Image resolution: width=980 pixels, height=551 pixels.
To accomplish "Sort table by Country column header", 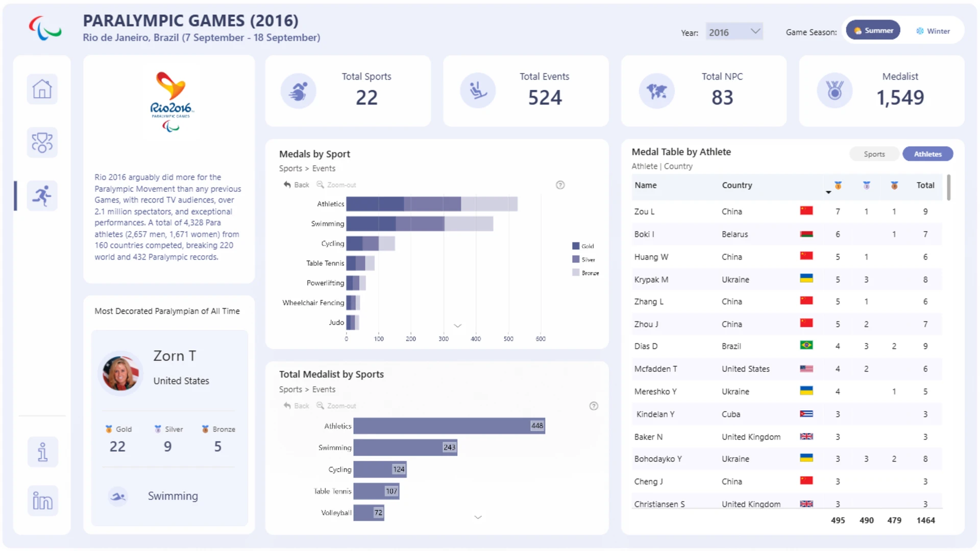I will (x=737, y=185).
